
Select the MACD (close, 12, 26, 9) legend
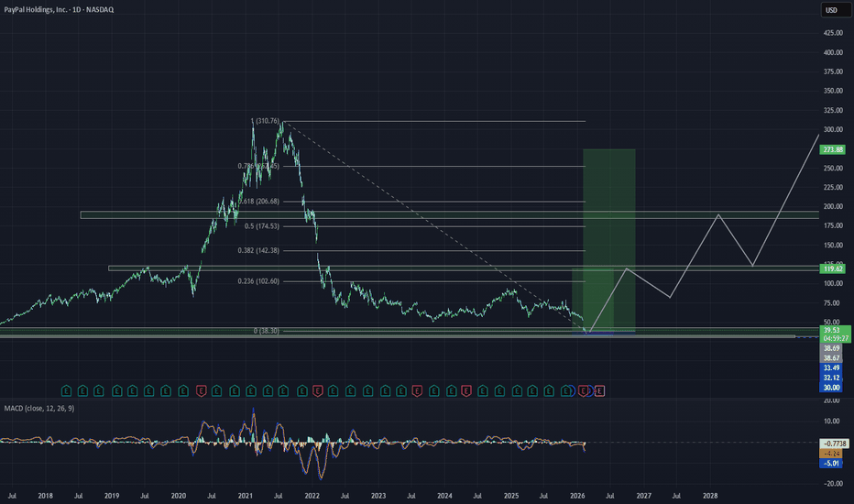click(39, 408)
